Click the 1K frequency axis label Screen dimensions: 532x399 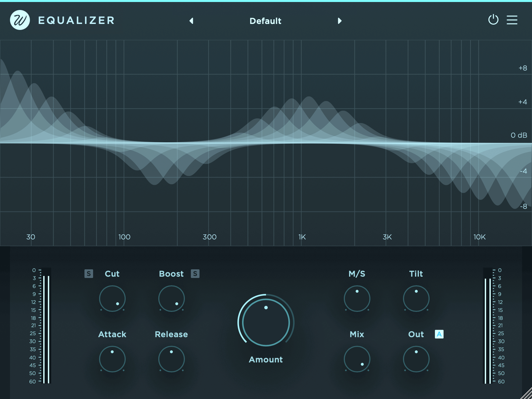[x=302, y=237]
